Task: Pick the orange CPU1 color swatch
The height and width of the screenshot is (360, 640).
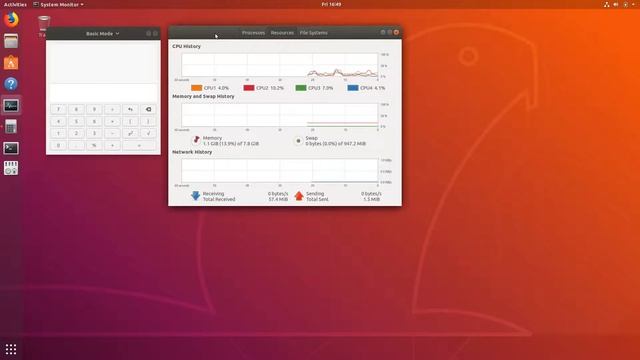Action: [197, 88]
